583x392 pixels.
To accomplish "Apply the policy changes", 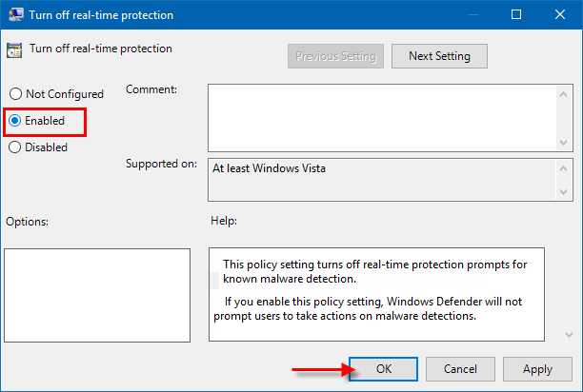I will pyautogui.click(x=537, y=368).
